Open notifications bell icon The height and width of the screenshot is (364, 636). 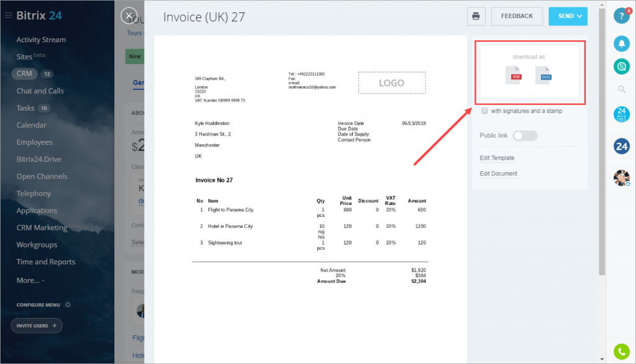(x=621, y=43)
